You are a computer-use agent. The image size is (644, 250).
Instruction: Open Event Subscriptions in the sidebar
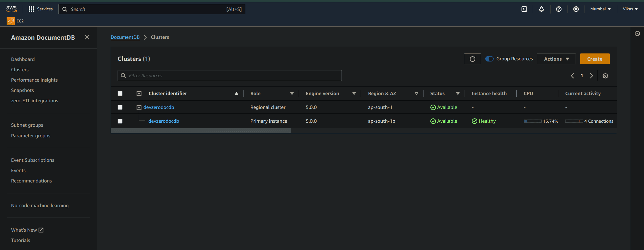[32, 160]
